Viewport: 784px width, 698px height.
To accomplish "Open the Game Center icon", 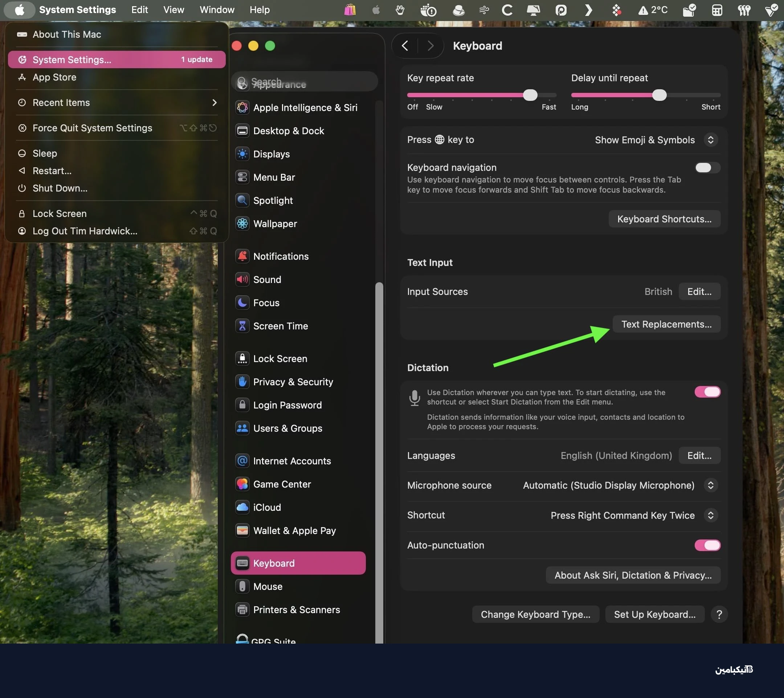I will (242, 484).
